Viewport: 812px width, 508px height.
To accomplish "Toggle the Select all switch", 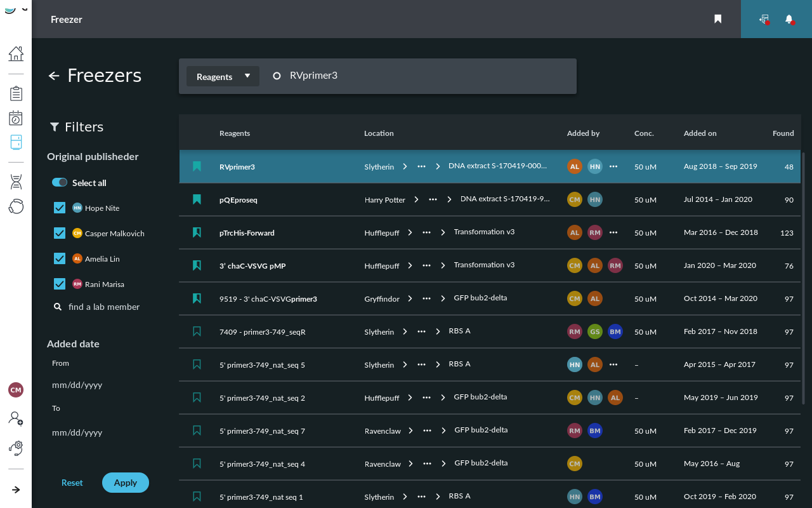I will coord(60,183).
